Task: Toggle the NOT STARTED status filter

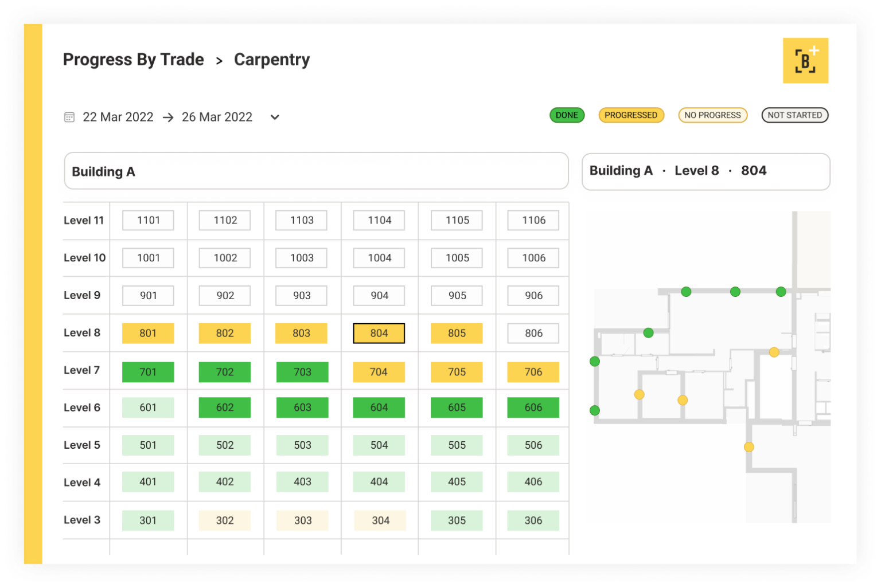Action: coord(795,115)
